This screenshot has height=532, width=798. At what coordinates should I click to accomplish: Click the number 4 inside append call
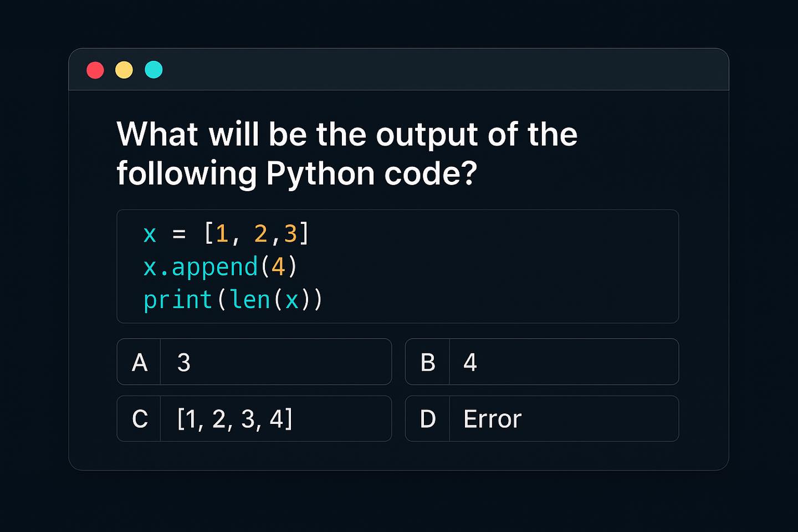click(x=278, y=267)
